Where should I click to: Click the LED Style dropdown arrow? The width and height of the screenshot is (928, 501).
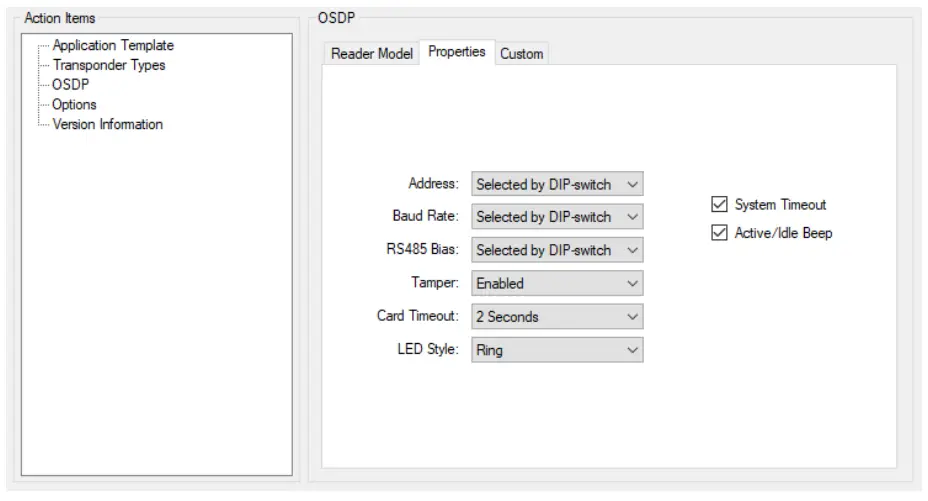pyautogui.click(x=631, y=350)
